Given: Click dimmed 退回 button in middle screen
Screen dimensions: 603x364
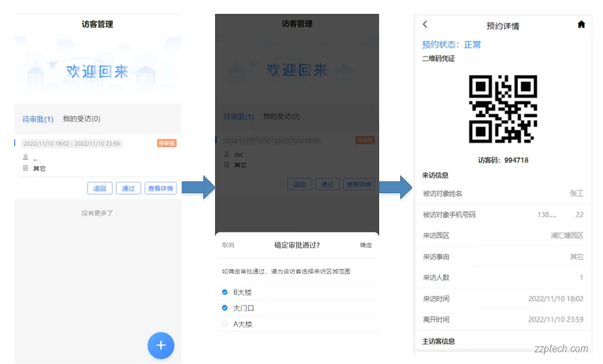Looking at the screenshot, I should [x=299, y=184].
